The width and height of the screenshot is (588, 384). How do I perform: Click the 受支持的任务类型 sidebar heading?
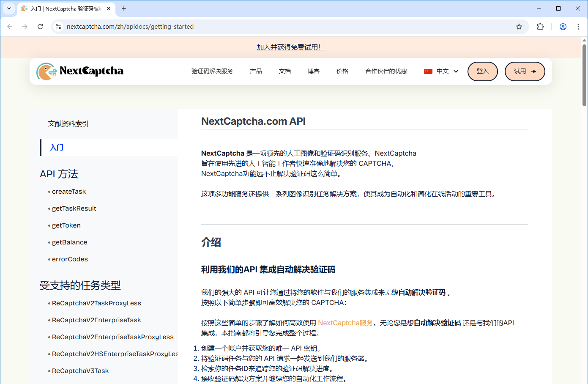pyautogui.click(x=80, y=285)
